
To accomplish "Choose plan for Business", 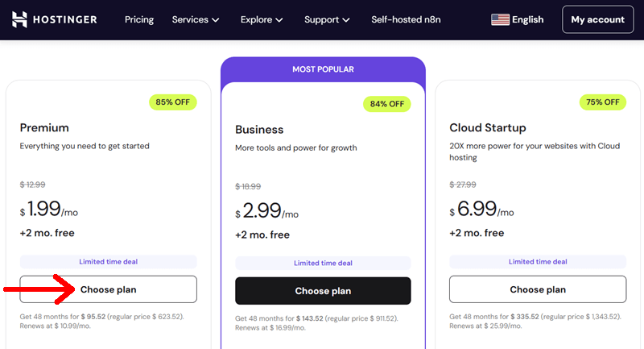I will tap(323, 291).
